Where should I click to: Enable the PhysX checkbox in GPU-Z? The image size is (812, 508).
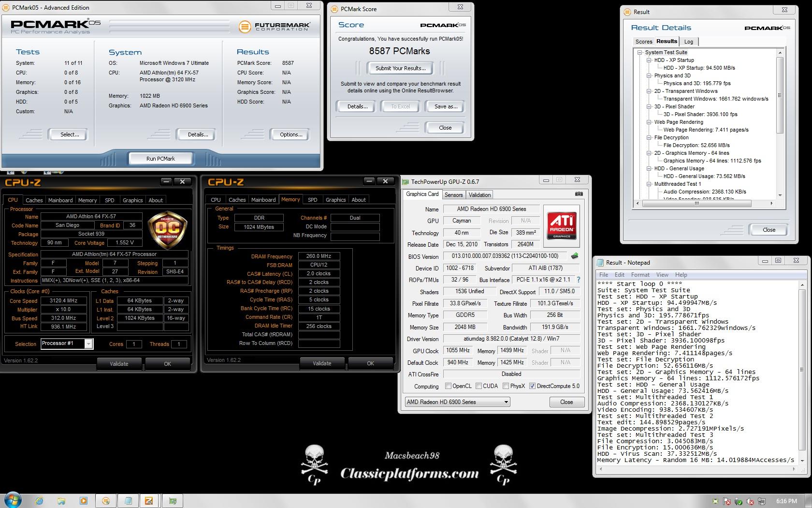coord(506,386)
